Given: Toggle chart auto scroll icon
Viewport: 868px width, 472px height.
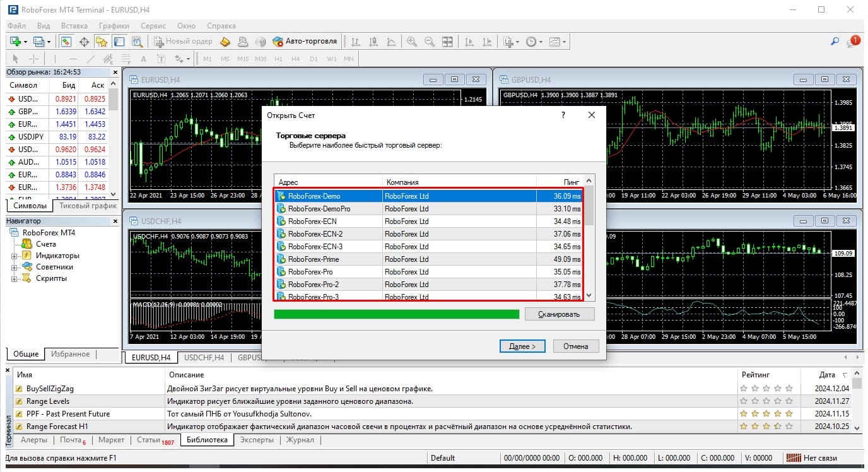Looking at the screenshot, I should click(x=469, y=42).
